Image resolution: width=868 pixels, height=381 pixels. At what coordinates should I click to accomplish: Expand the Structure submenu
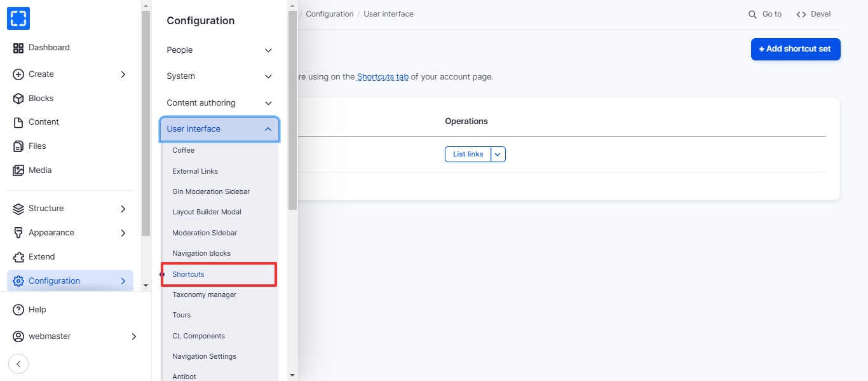pyautogui.click(x=123, y=209)
